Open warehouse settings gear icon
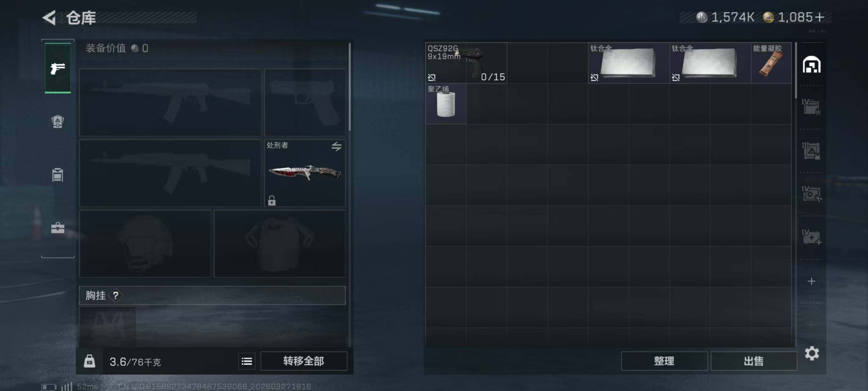868x391 pixels. pos(812,353)
